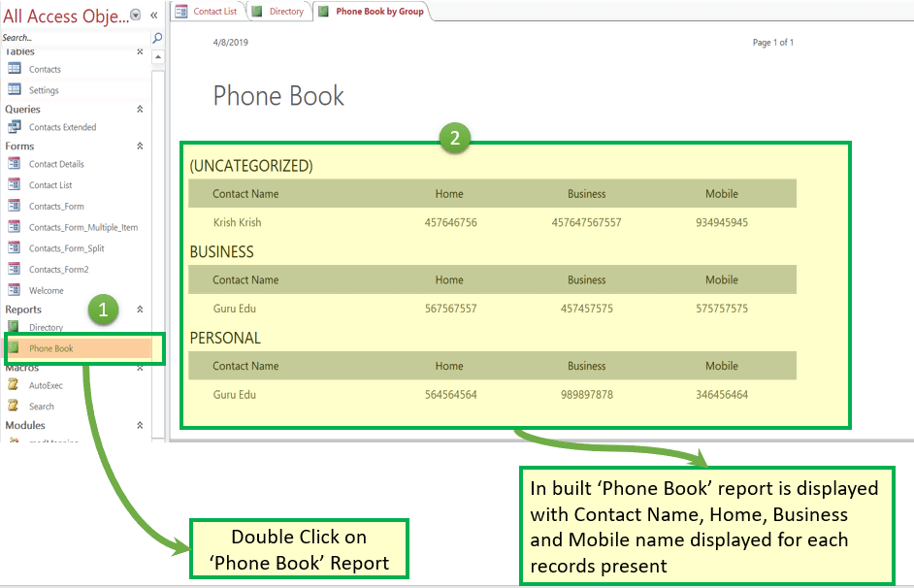Collapse the Forms group chevron
This screenshot has height=588, width=914.
click(140, 147)
